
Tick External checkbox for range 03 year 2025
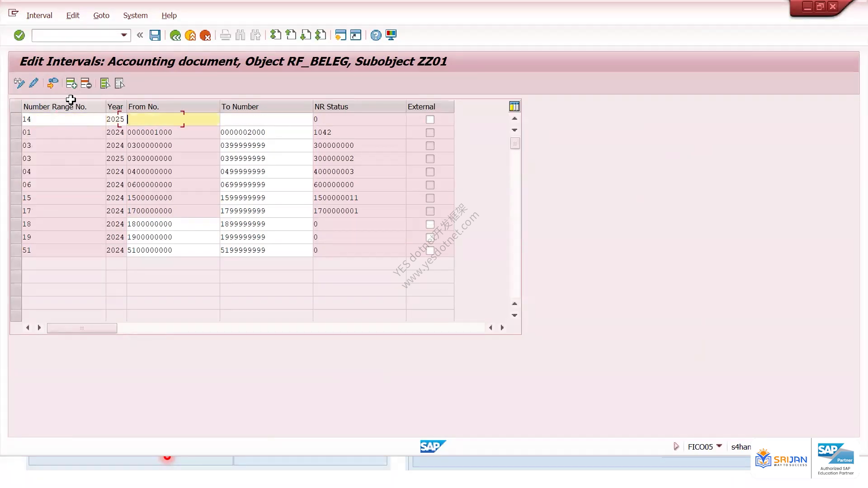430,159
